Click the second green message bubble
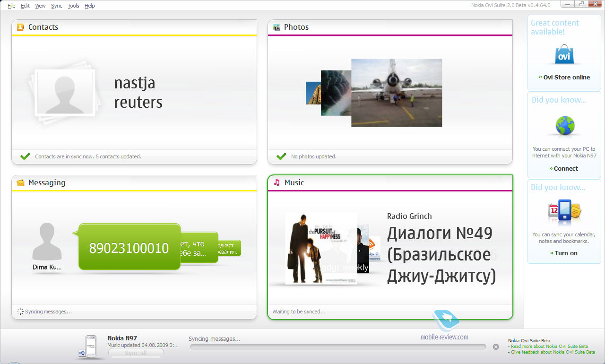Image resolution: width=605 pixels, height=364 pixels. point(199,248)
